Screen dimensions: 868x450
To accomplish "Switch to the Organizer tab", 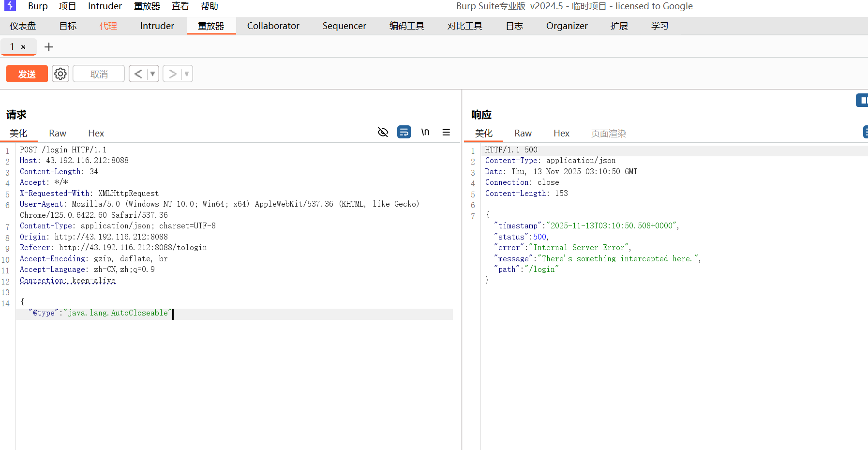I will pyautogui.click(x=567, y=26).
